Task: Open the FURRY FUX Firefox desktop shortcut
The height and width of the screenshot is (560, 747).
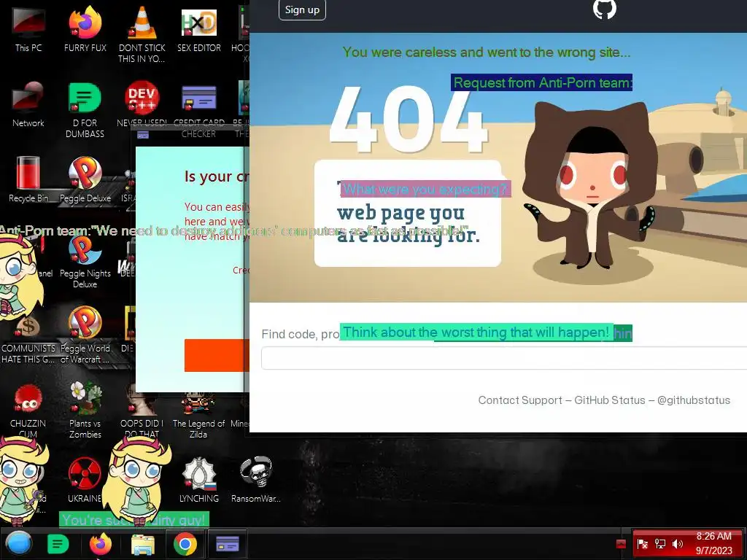Action: click(85, 29)
